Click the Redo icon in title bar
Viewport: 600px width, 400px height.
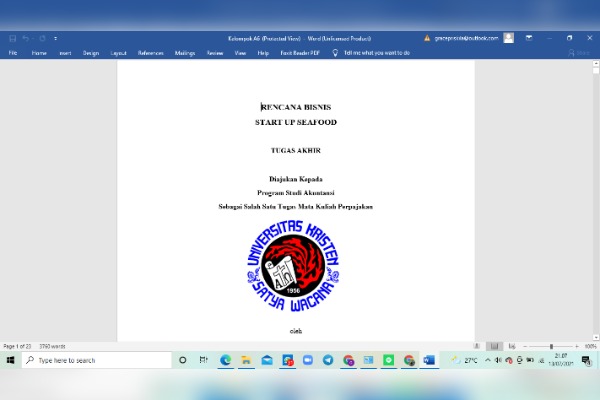(42, 38)
